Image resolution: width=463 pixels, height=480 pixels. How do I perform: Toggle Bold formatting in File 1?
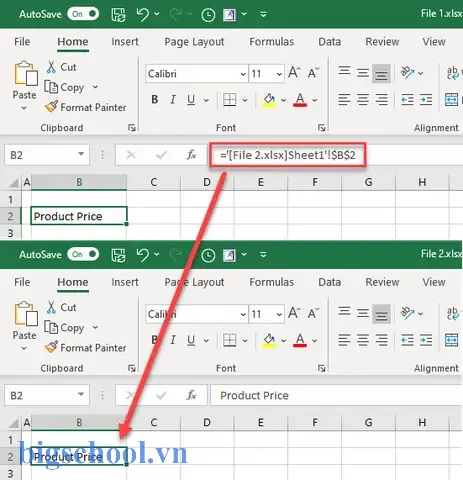click(155, 100)
